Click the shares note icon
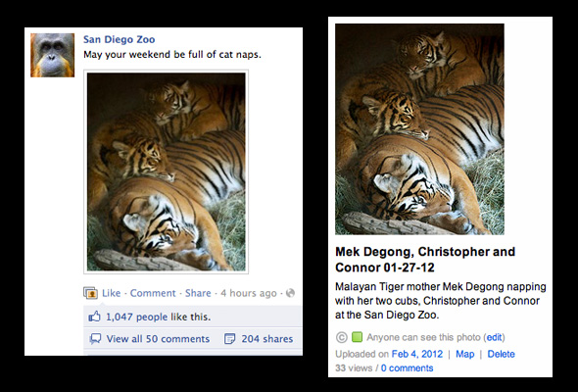 pyautogui.click(x=229, y=338)
